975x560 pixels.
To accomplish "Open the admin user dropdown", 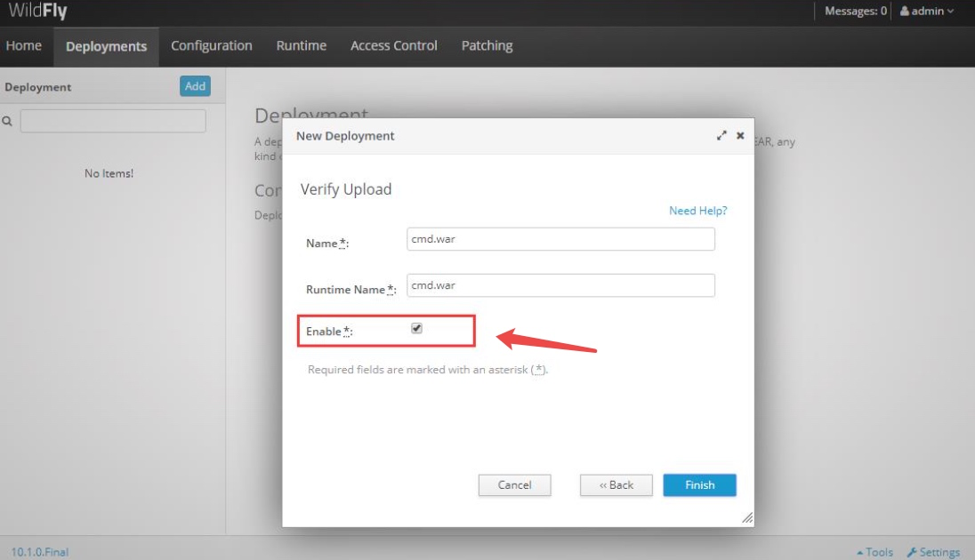I will pyautogui.click(x=926, y=12).
